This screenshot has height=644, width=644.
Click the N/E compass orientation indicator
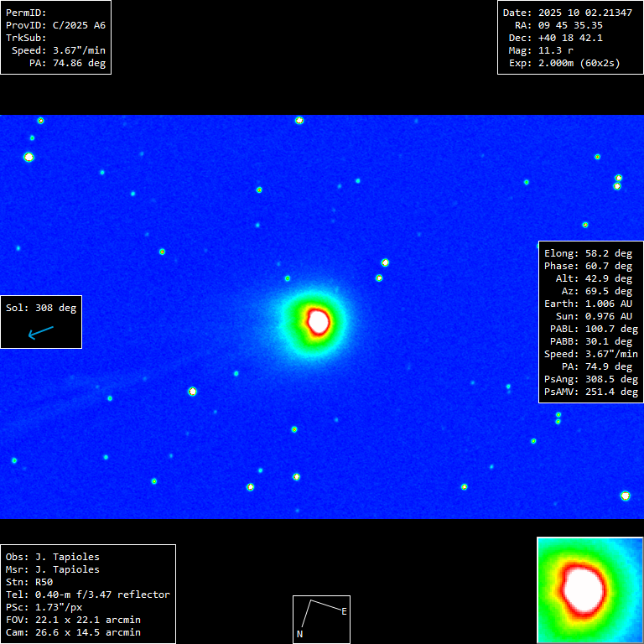[x=319, y=619]
